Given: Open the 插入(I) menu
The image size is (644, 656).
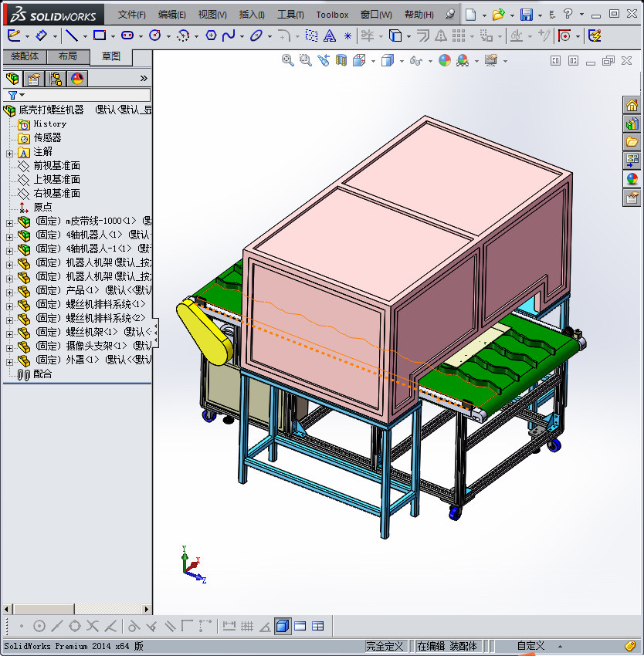Looking at the screenshot, I should [252, 15].
